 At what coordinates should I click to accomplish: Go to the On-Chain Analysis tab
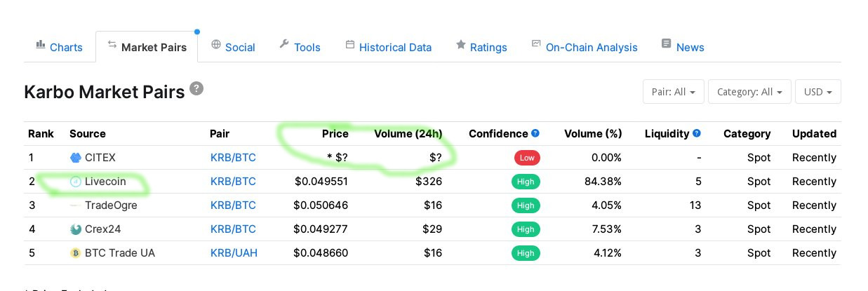pos(585,47)
